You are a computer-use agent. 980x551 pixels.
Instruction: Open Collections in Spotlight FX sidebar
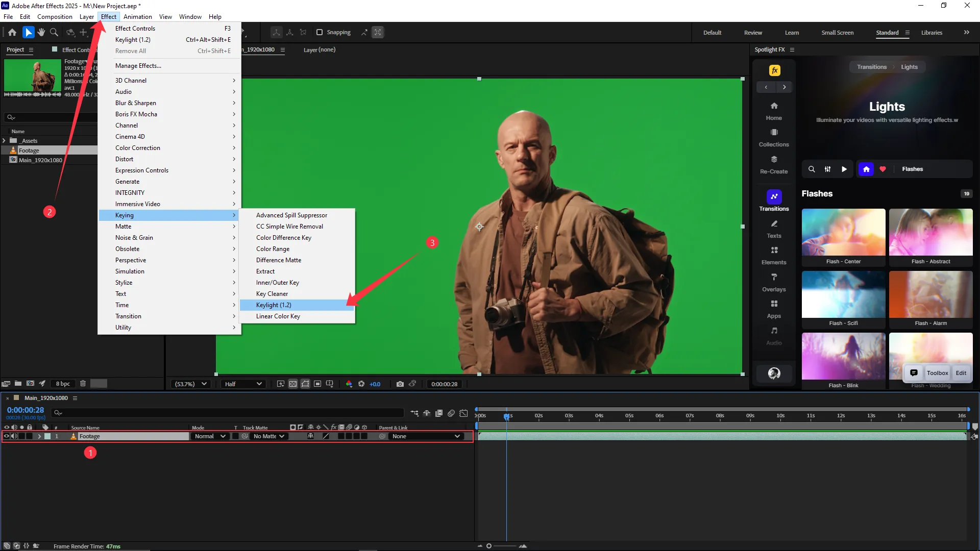pyautogui.click(x=774, y=138)
